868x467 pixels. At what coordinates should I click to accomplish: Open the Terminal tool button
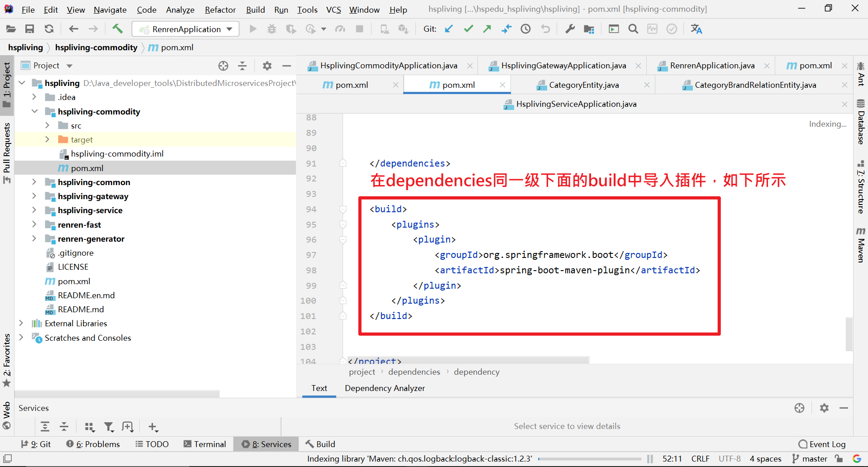205,444
